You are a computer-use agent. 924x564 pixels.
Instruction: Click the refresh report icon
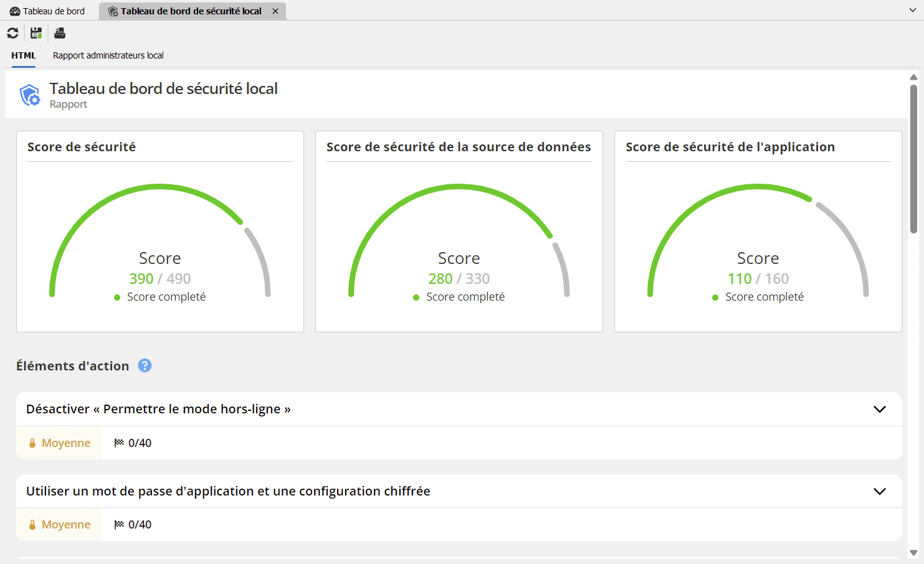tap(12, 33)
